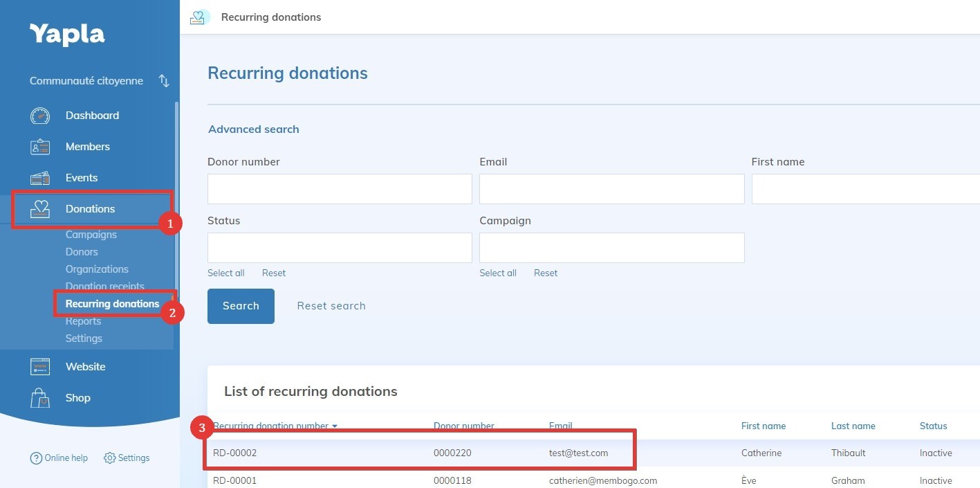Open the Status select field
This screenshot has width=980, height=488.
click(340, 248)
